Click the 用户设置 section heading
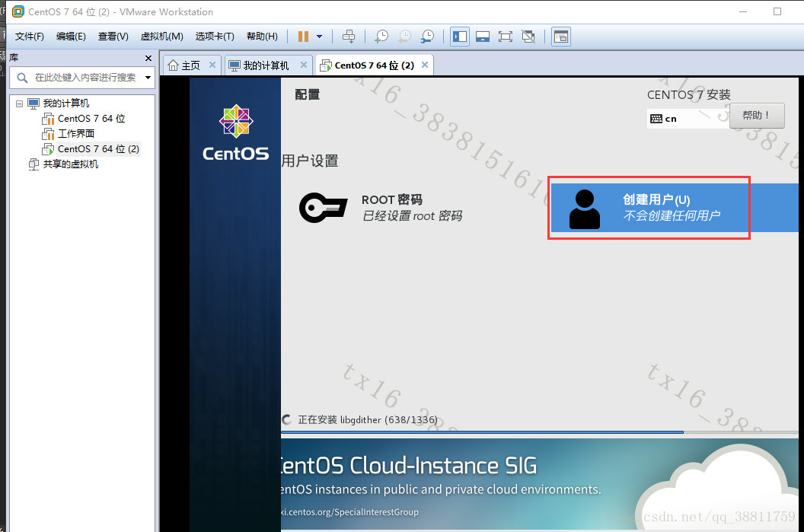Screen dimensions: 804x532 pyautogui.click(x=310, y=161)
